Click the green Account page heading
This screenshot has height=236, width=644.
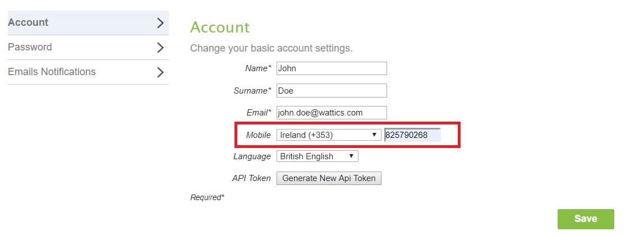[220, 27]
